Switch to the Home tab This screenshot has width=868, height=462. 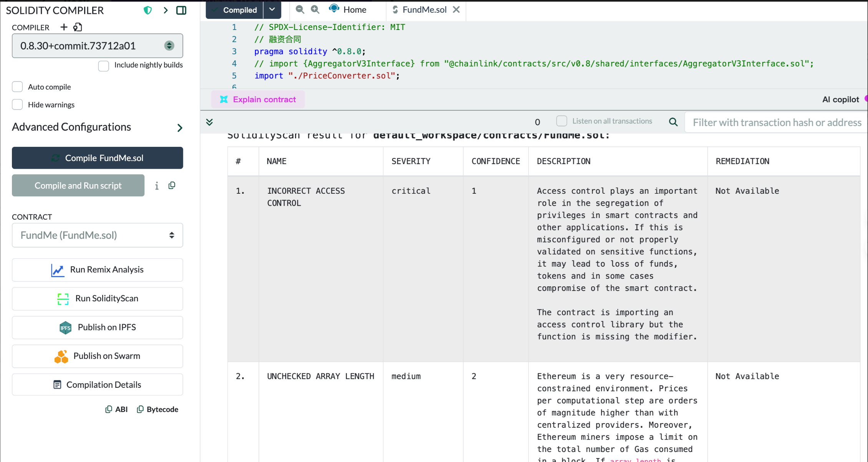(x=348, y=10)
